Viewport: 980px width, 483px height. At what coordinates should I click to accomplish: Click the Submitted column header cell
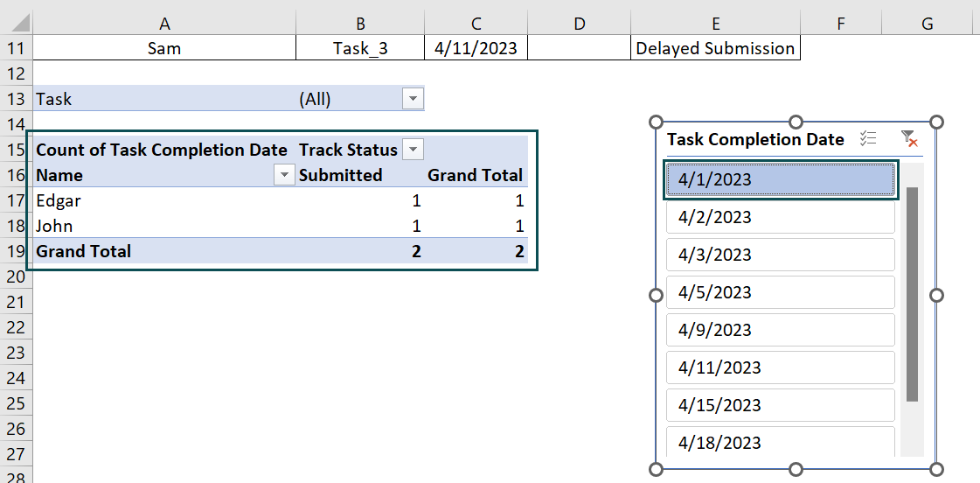click(360, 175)
